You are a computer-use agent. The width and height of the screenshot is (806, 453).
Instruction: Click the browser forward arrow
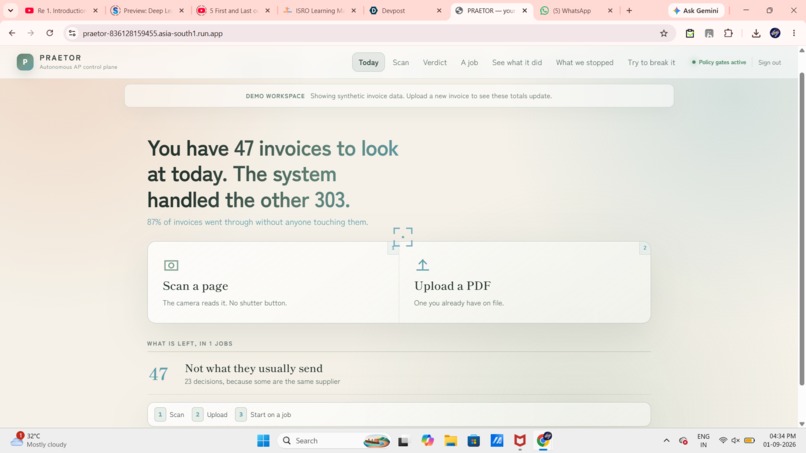[x=31, y=33]
